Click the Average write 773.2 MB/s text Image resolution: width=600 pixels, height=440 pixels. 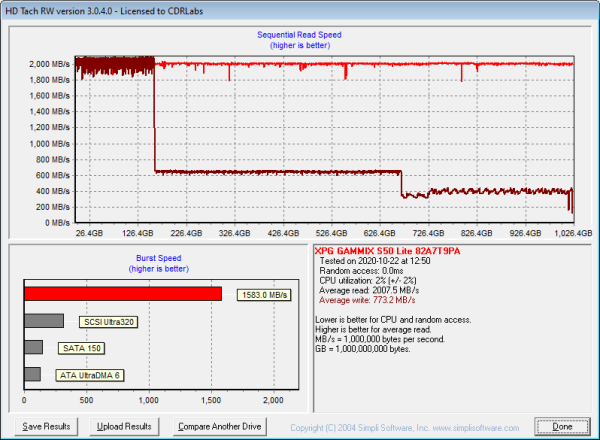click(x=367, y=300)
